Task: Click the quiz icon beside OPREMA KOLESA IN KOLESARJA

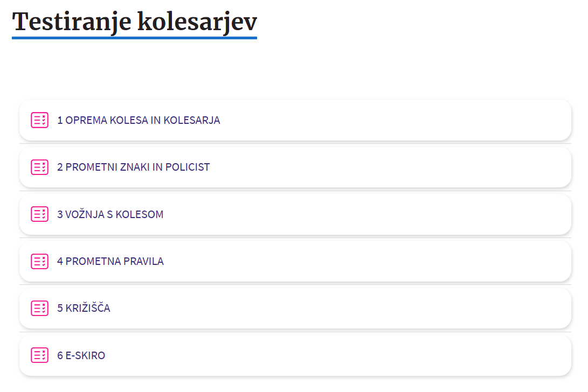Action: click(39, 120)
